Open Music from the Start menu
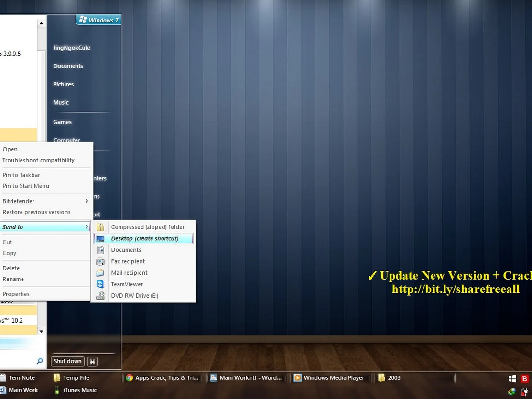Image resolution: width=532 pixels, height=399 pixels. tap(61, 102)
